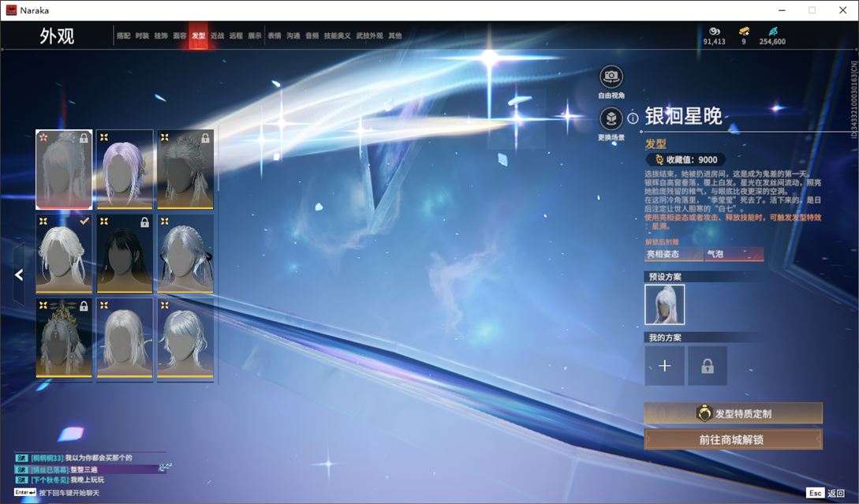Click chat message 我以为你都会买那个的
The image size is (859, 504).
(99, 457)
